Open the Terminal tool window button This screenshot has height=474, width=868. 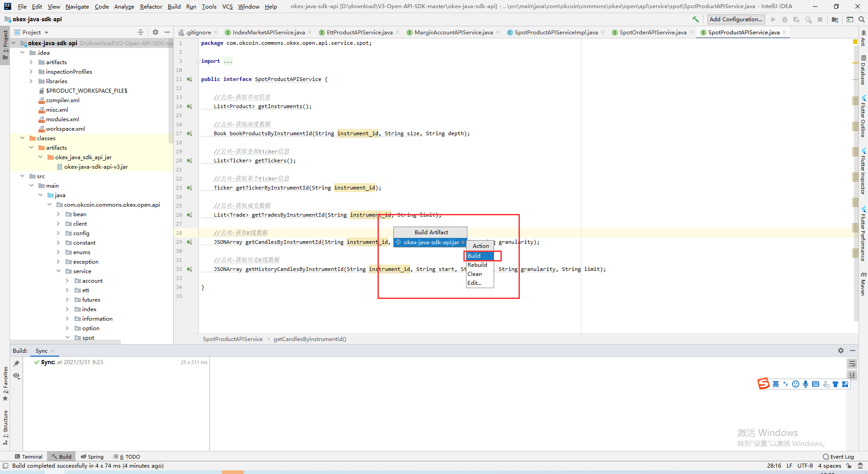[28, 456]
